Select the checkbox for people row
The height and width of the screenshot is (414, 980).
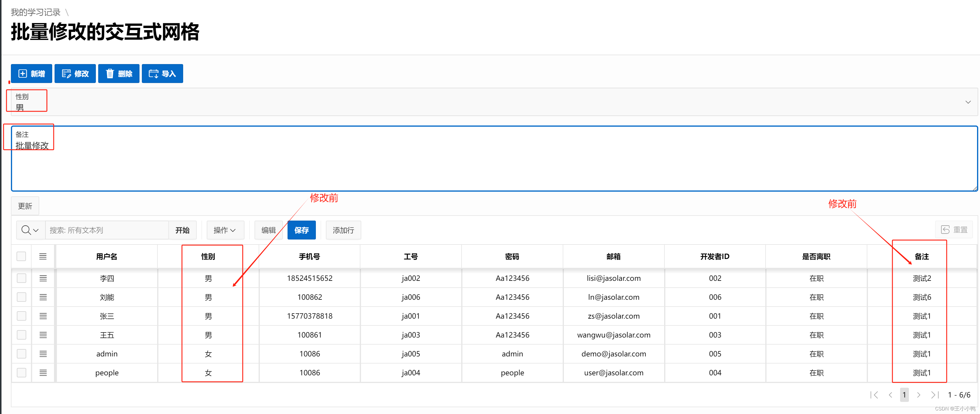coord(21,372)
